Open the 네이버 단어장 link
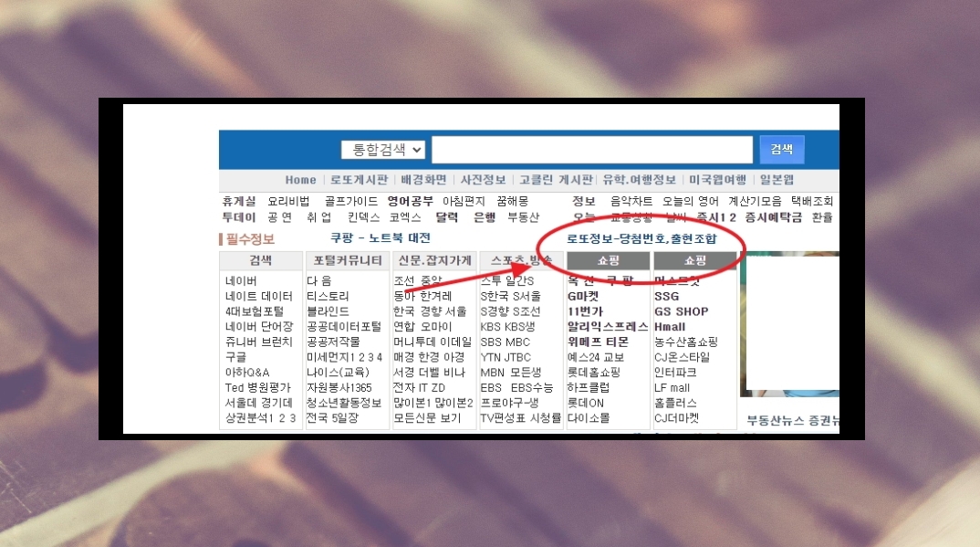Viewport: 980px width, 547px height. pos(259,326)
